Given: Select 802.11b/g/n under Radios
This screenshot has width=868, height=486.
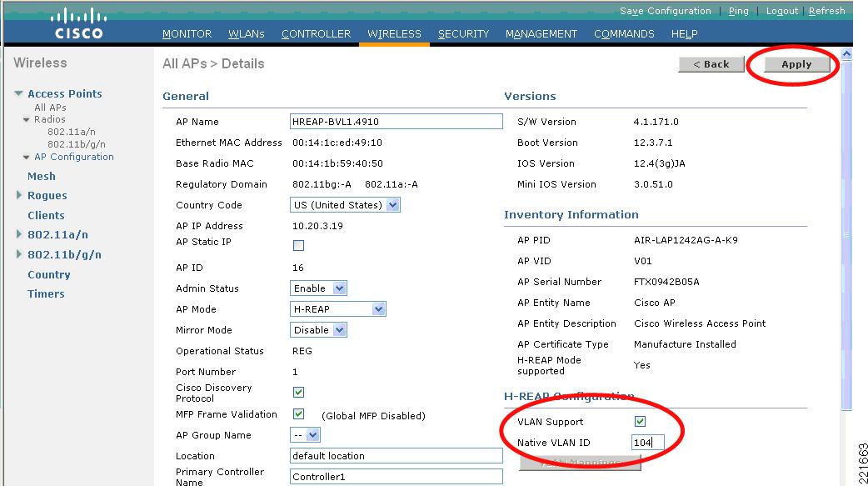Looking at the screenshot, I should pos(77,145).
